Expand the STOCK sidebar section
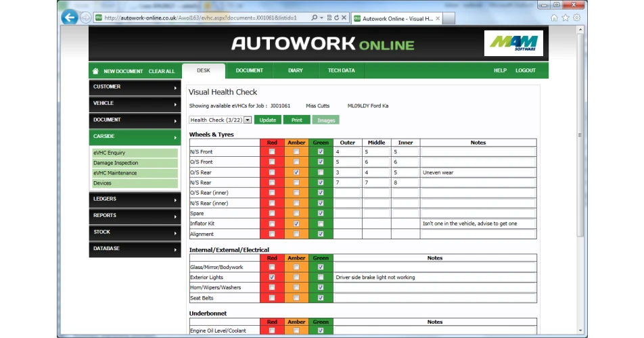The height and width of the screenshot is (338, 644). (x=135, y=233)
